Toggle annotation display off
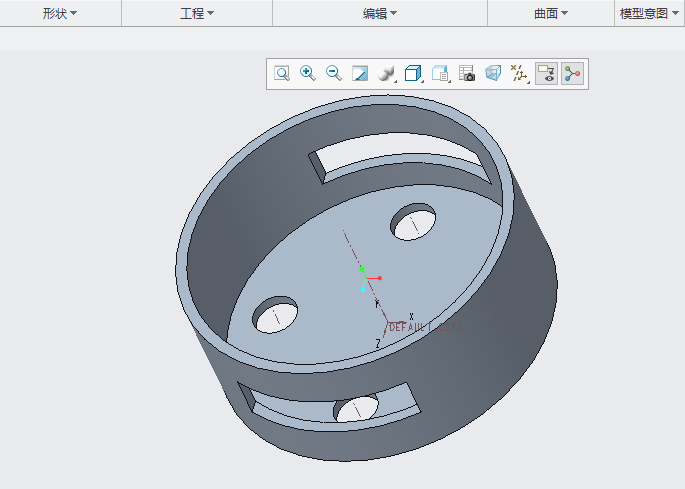This screenshot has height=489, width=685. (546, 74)
